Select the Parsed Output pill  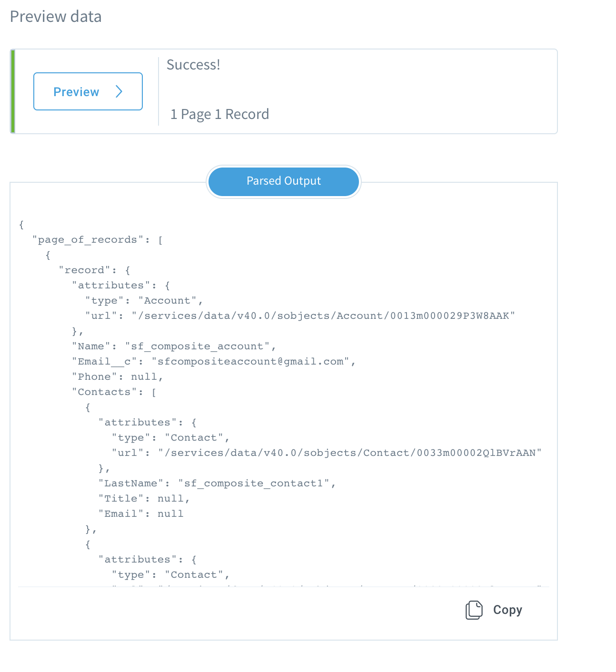283,181
